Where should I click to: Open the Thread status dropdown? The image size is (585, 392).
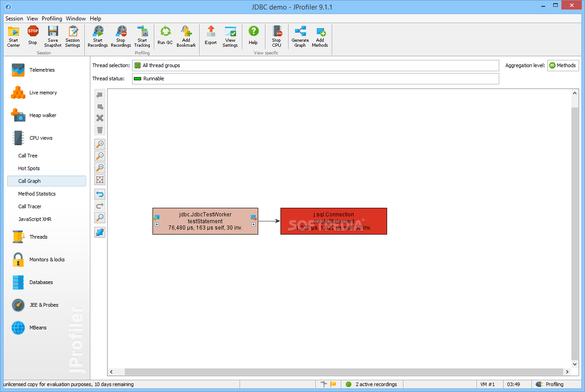click(315, 78)
